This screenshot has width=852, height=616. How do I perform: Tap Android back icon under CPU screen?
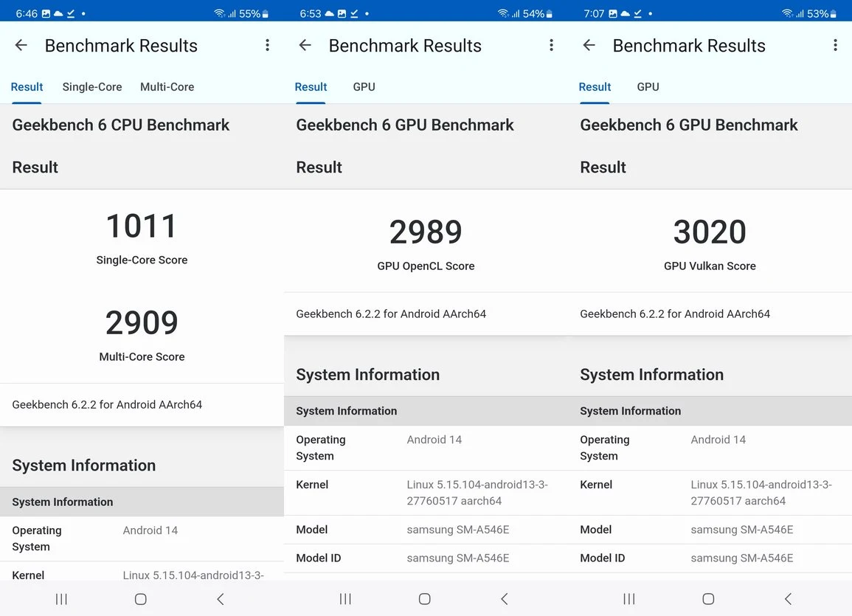[x=220, y=598]
